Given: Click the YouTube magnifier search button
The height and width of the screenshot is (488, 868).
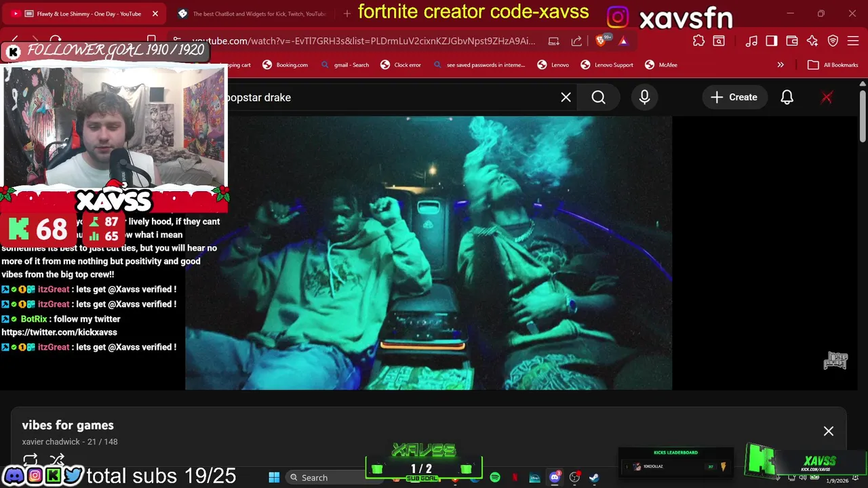Looking at the screenshot, I should point(599,98).
